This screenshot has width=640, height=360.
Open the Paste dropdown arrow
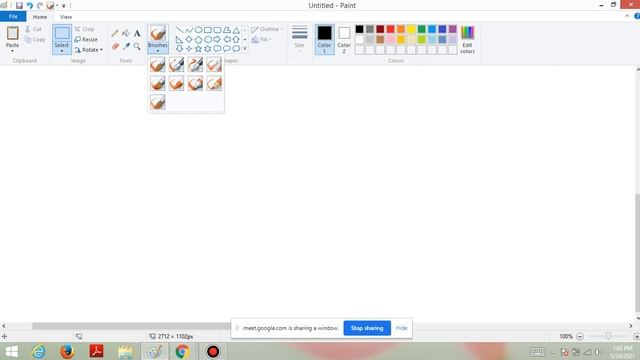[12, 51]
